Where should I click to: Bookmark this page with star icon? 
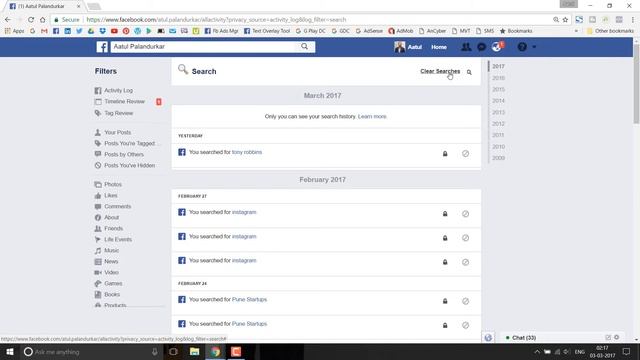click(x=565, y=20)
